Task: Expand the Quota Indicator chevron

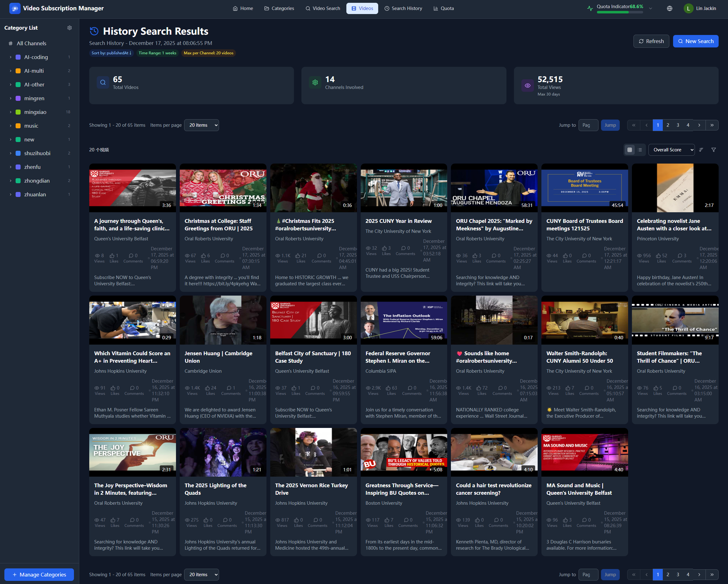Action: tap(651, 8)
